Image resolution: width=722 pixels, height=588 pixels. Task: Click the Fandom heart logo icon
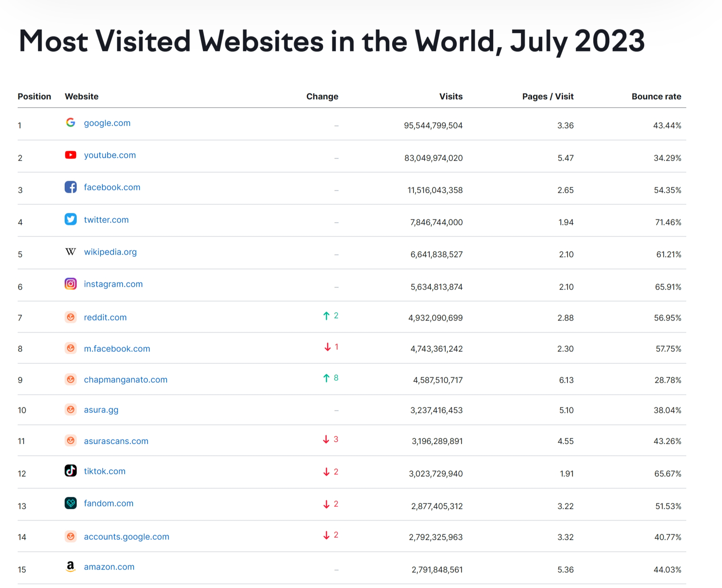[x=71, y=503]
